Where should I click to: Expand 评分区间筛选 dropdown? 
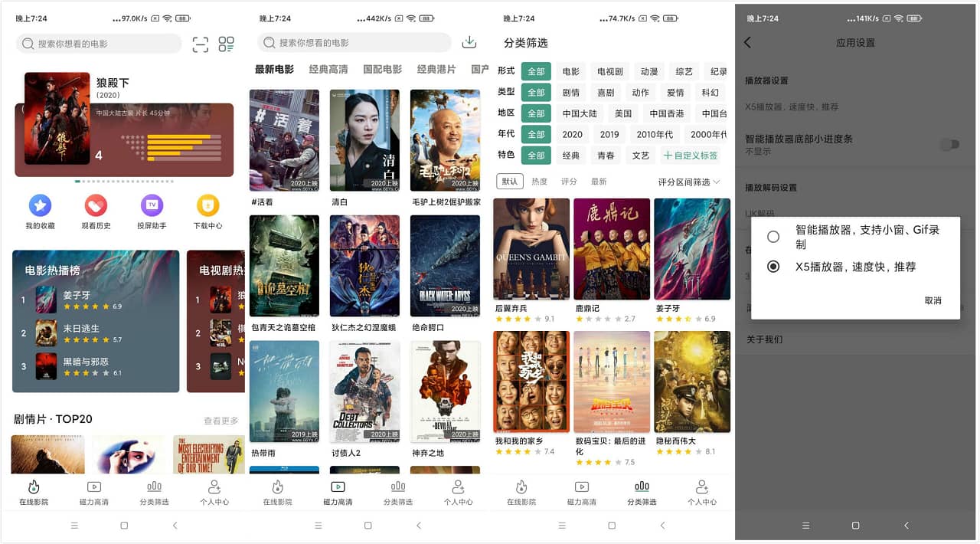[x=689, y=182]
